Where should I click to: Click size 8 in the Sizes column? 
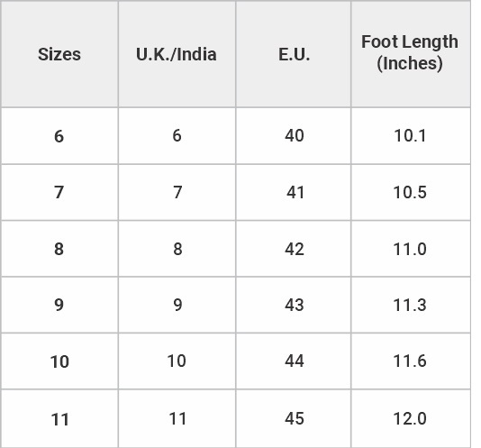click(x=59, y=249)
